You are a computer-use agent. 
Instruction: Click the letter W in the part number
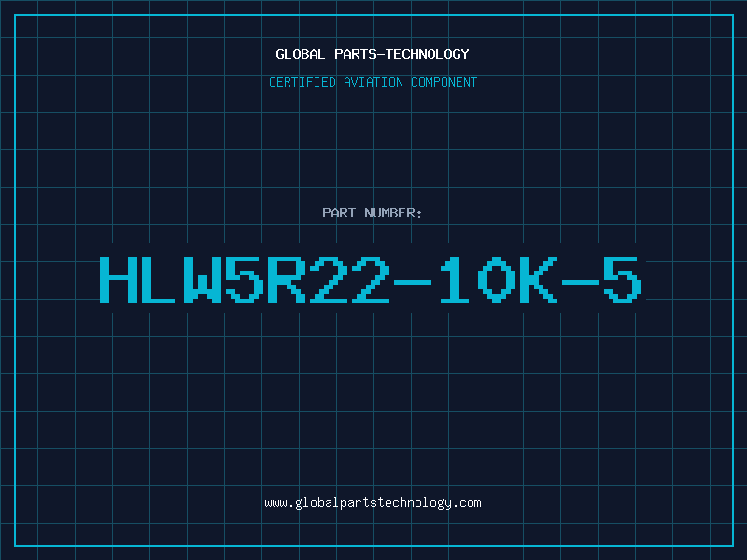[203, 280]
